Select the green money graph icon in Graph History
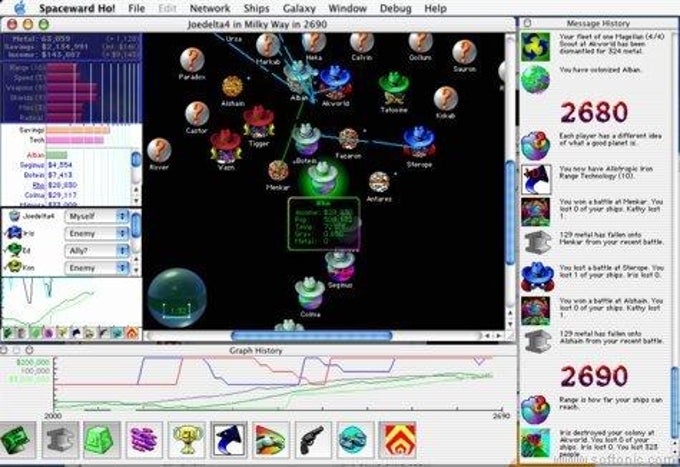Viewport: 680px width, 467px height. [x=17, y=440]
